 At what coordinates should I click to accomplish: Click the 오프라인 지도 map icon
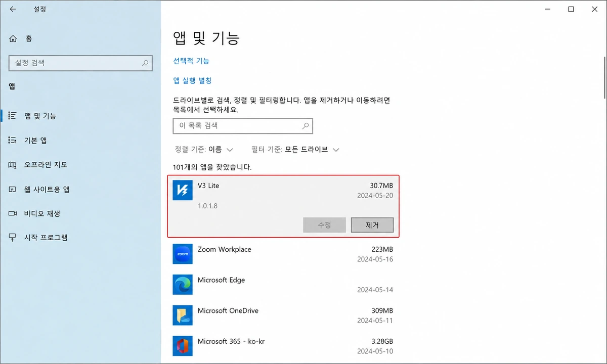click(x=13, y=165)
